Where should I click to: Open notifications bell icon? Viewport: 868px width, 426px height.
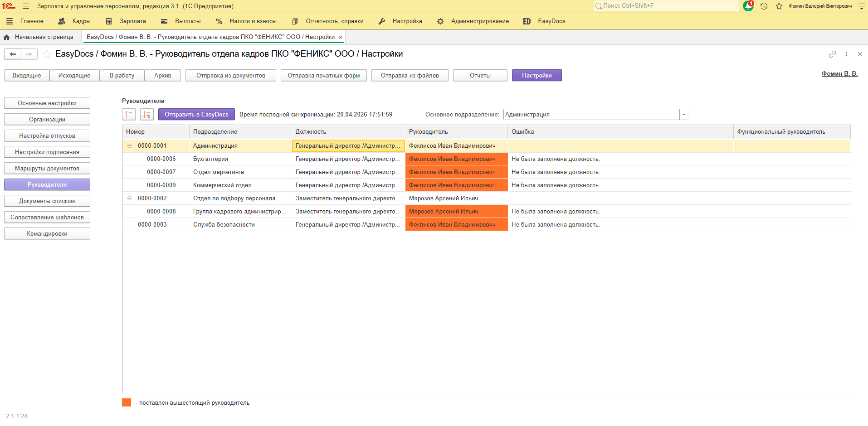tap(748, 6)
